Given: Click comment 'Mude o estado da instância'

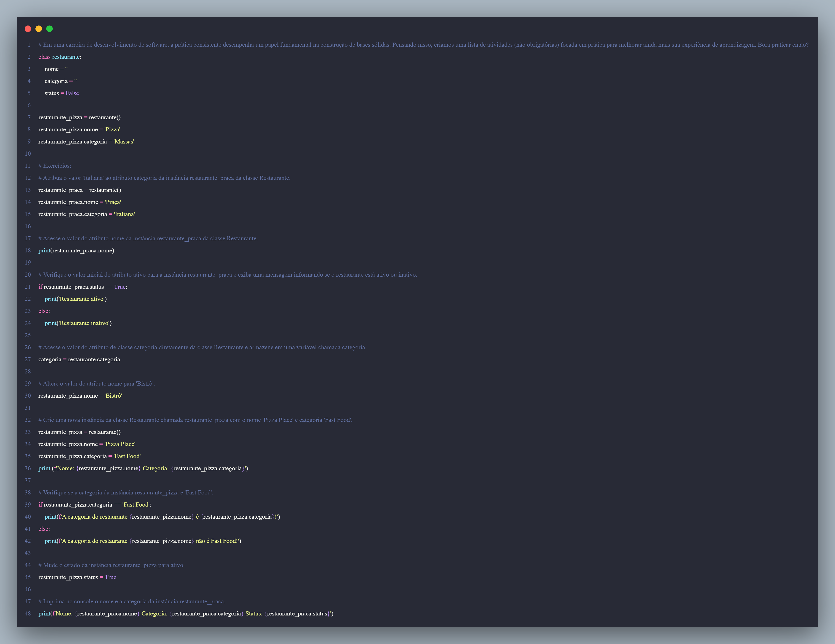Looking at the screenshot, I should coord(112,565).
